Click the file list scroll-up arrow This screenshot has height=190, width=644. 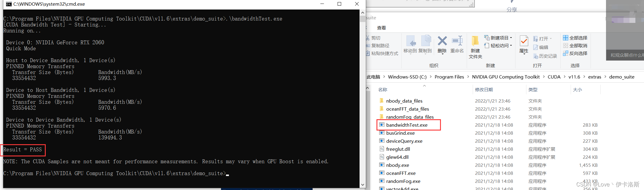(x=368, y=88)
